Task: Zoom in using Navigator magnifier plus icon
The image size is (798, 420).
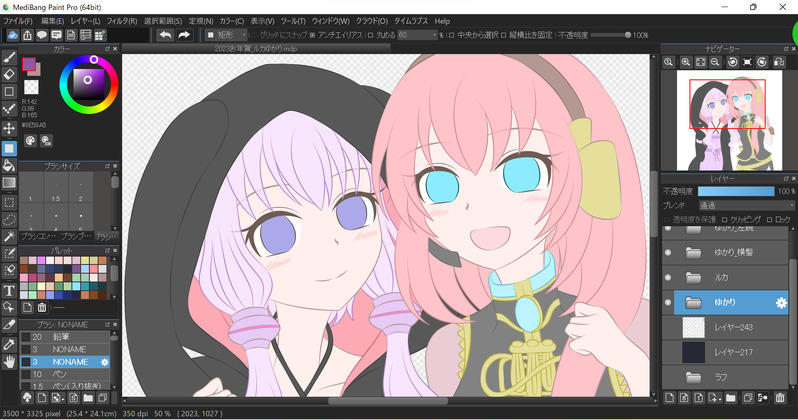Action: [686, 62]
